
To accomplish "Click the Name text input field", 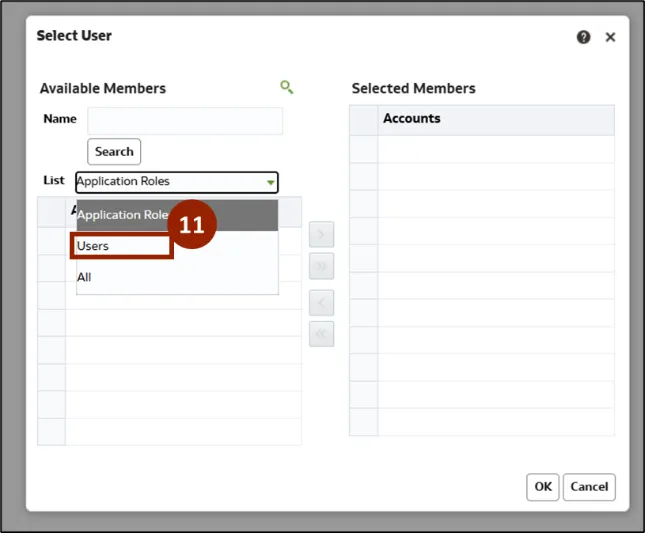I will pyautogui.click(x=185, y=120).
